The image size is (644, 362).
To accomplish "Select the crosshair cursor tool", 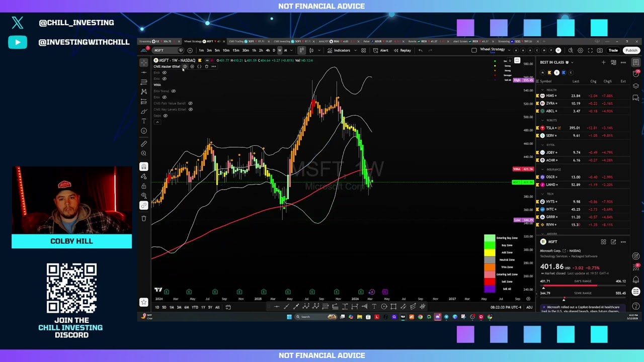I will tap(144, 62).
